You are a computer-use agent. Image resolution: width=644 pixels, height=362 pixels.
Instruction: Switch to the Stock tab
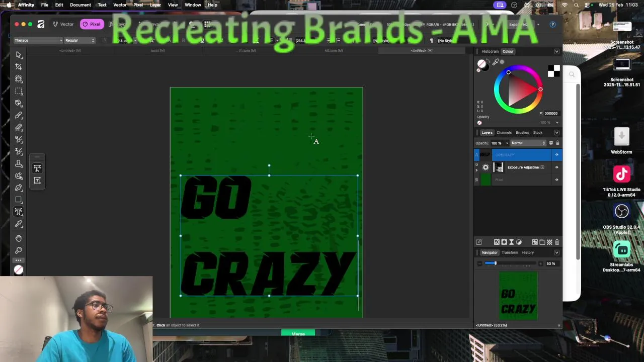pyautogui.click(x=538, y=133)
